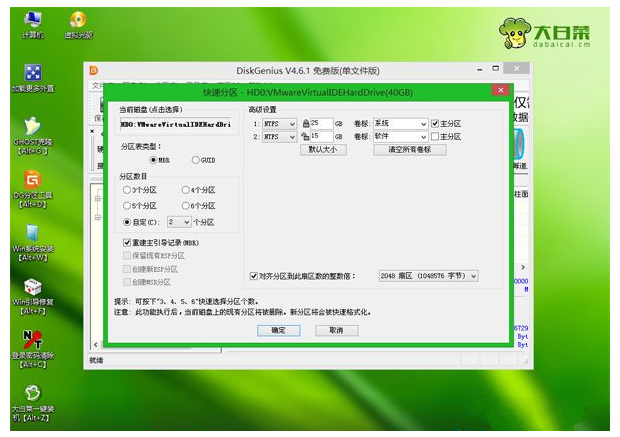The height and width of the screenshot is (437, 620).
Task: Open 卷标 软件 label dropdown
Action: (400, 136)
